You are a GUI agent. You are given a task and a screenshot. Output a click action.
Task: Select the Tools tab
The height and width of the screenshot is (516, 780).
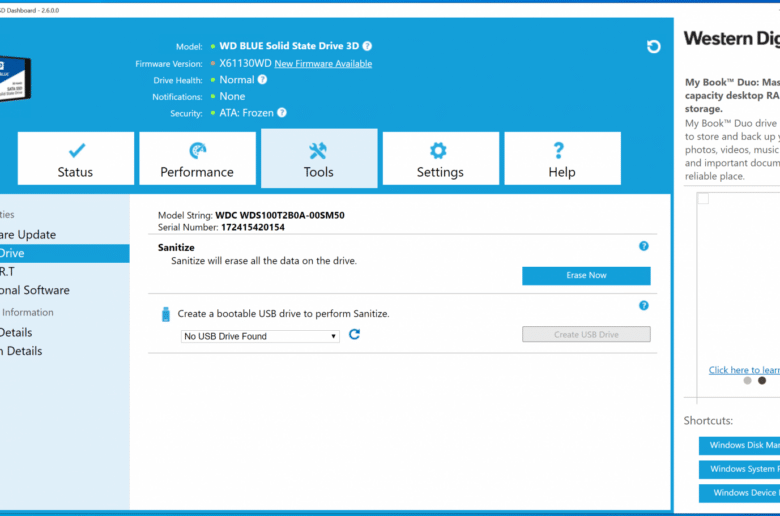coord(319,158)
